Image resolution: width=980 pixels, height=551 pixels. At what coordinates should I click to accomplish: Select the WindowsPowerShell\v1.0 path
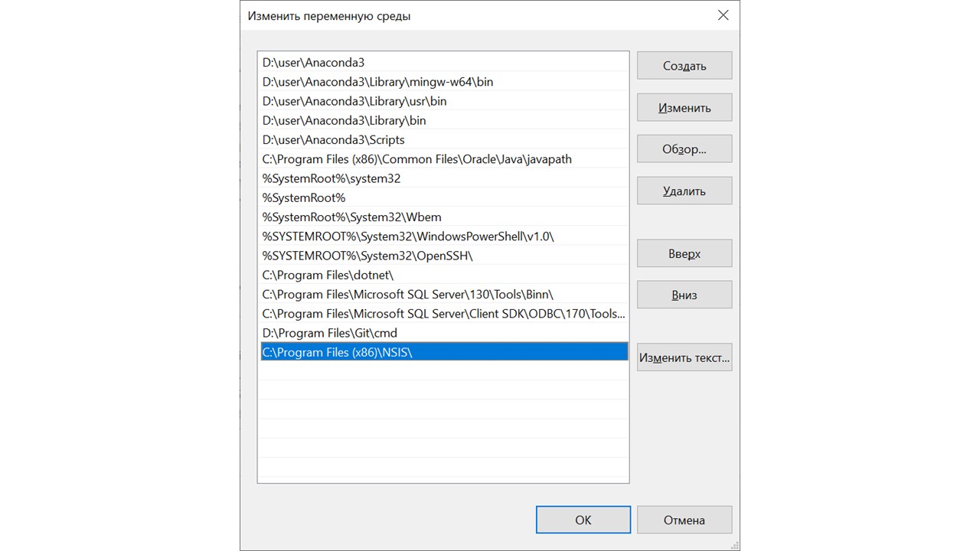tap(408, 236)
